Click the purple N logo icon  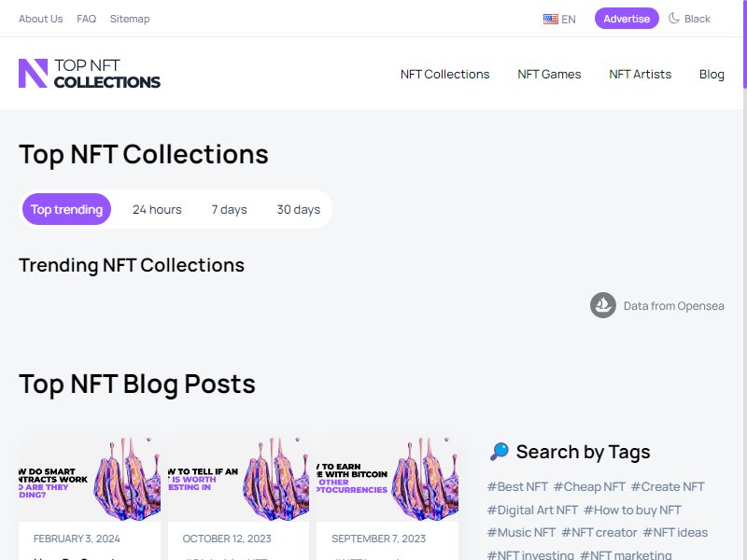tap(33, 74)
